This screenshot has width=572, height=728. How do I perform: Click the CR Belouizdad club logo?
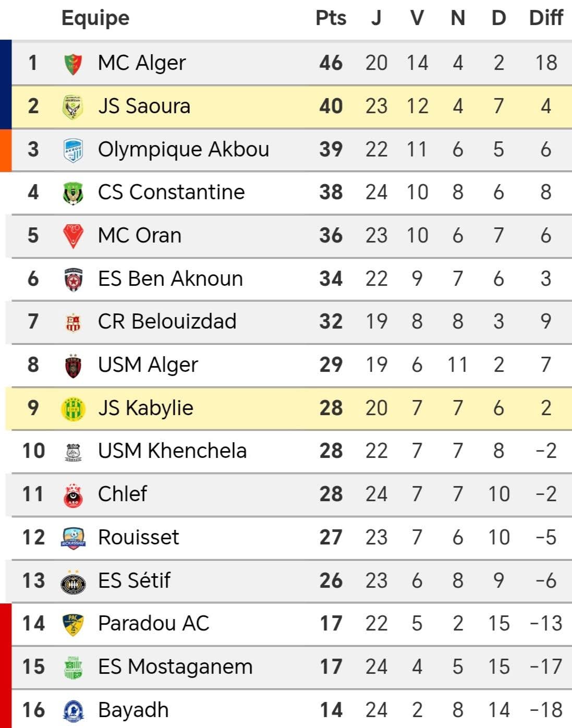(74, 322)
